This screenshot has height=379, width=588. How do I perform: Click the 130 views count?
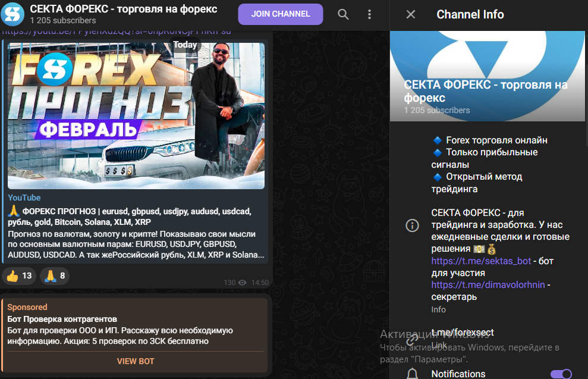tap(229, 283)
